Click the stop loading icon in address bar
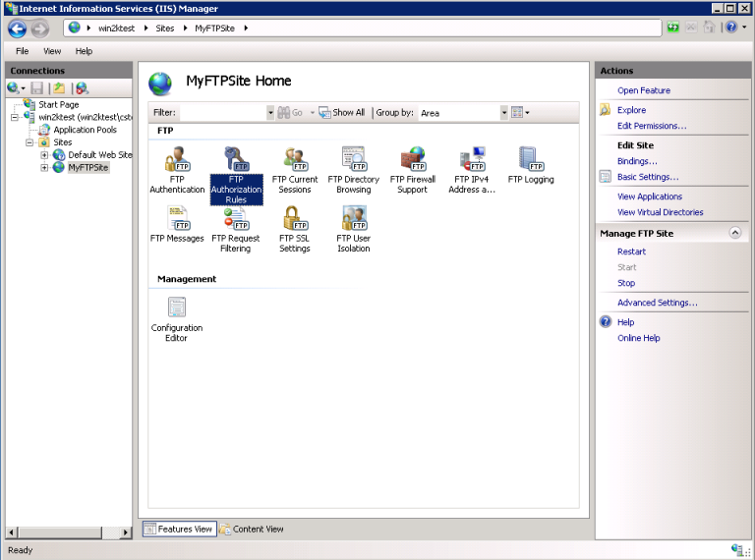 pos(691,28)
